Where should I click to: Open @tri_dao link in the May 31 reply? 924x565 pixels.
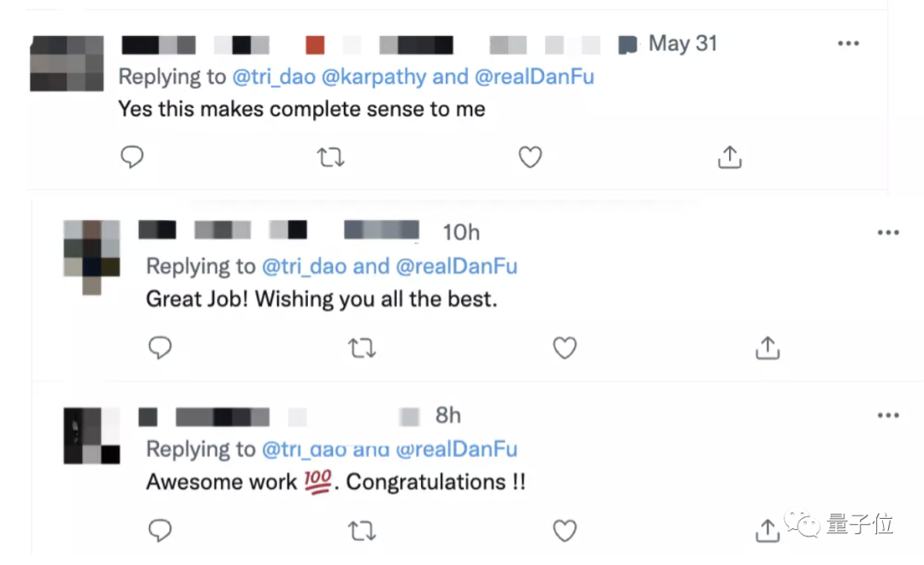pyautogui.click(x=273, y=77)
